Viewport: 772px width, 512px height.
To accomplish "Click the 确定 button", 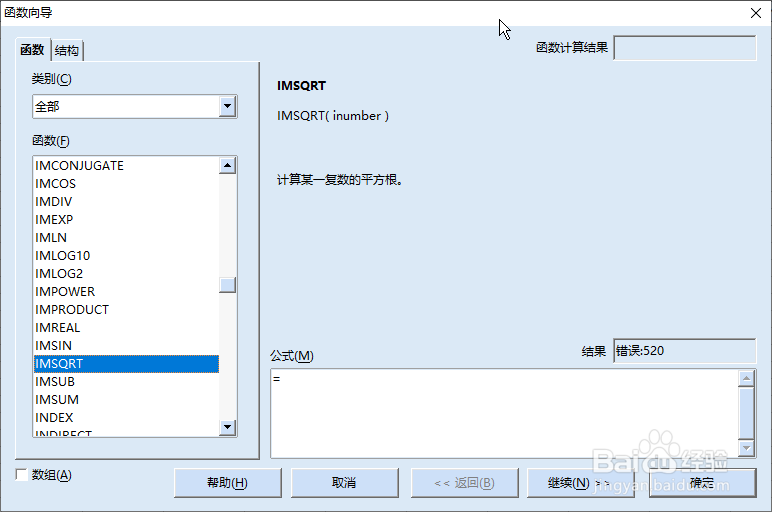I will point(702,482).
